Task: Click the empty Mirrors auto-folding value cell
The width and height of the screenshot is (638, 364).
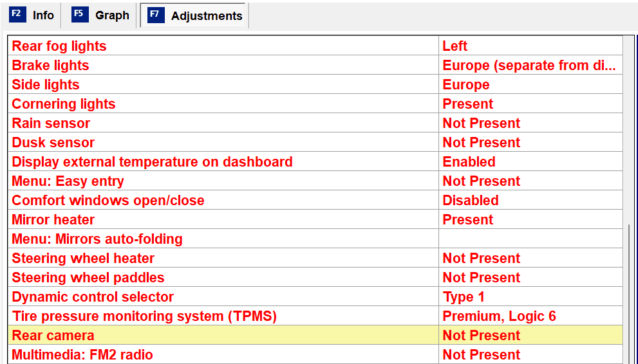Action: pos(530,239)
